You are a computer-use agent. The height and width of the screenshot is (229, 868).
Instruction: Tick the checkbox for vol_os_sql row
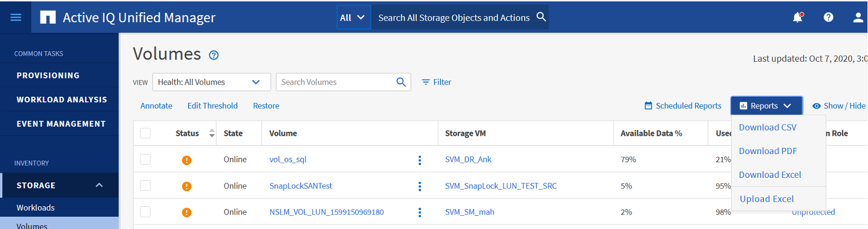(x=145, y=160)
